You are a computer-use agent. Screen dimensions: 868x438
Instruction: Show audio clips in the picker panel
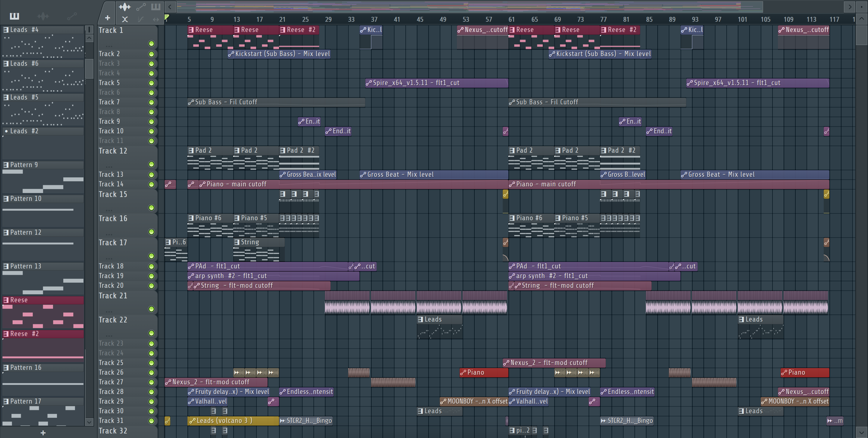43,16
